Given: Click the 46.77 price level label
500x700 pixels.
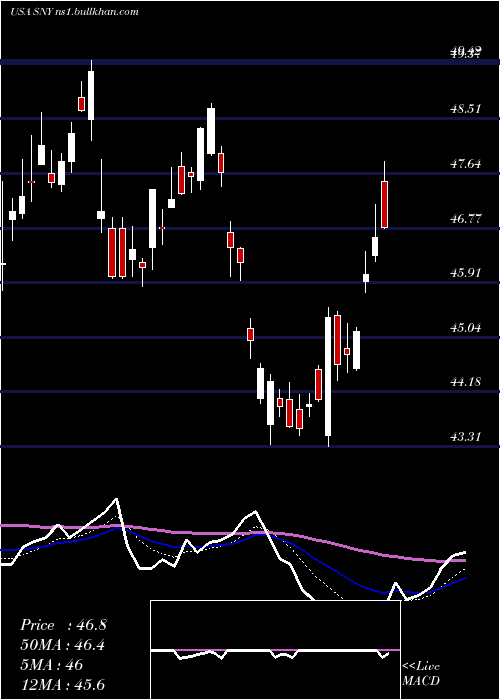Looking at the screenshot, I should pyautogui.click(x=466, y=219).
